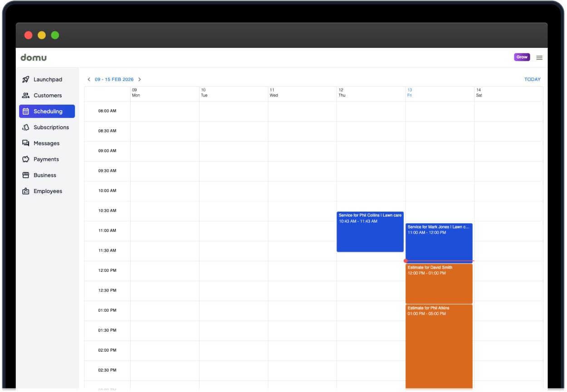The image size is (567, 392).
Task: Open the Messages menu label
Action: 46,143
